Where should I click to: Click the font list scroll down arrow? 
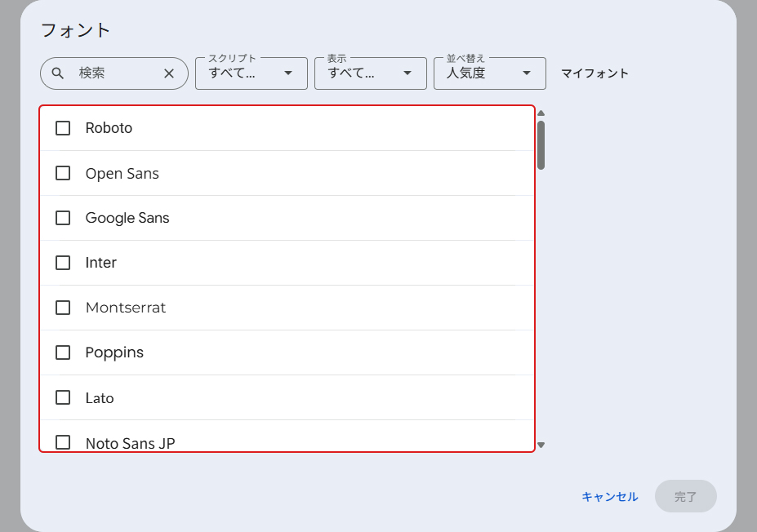pyautogui.click(x=541, y=446)
